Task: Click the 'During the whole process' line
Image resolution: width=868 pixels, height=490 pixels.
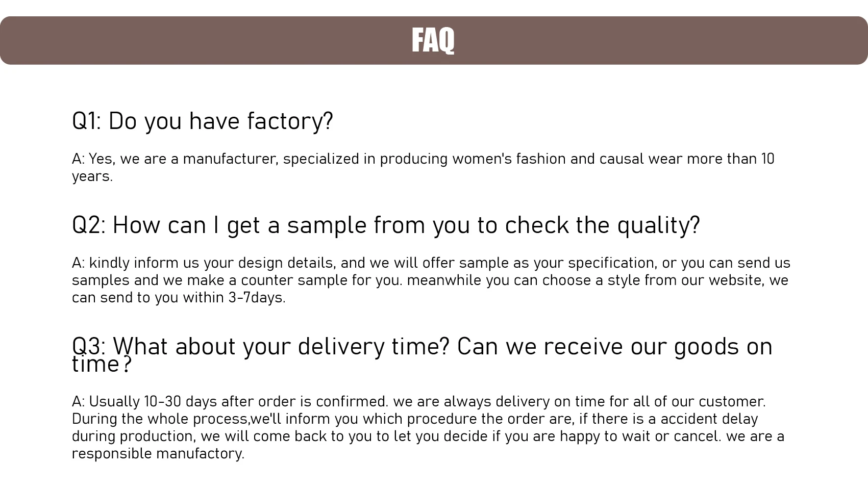Action: pos(415,419)
